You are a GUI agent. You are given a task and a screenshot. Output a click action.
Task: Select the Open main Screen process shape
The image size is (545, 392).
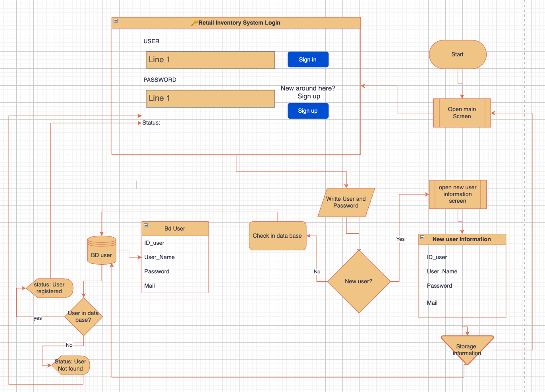[462, 113]
